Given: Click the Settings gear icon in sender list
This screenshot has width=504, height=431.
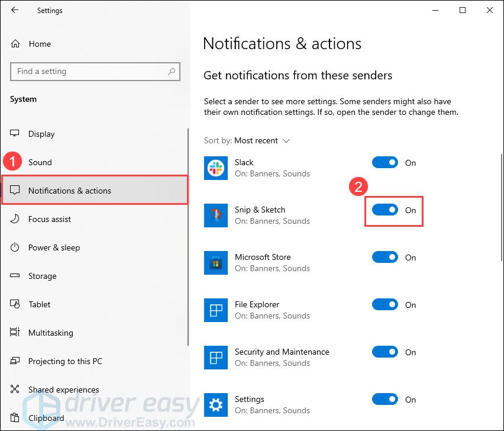Looking at the screenshot, I should 216,405.
